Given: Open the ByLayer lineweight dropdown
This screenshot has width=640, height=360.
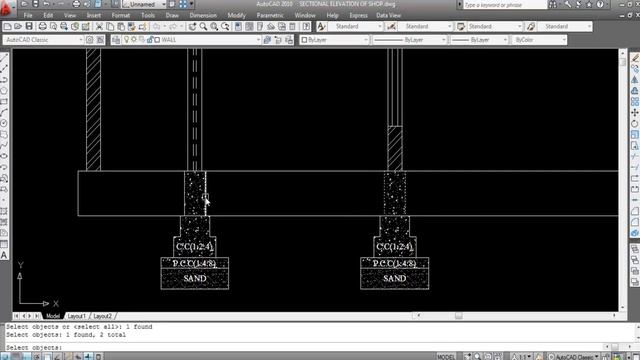Looking at the screenshot, I should coord(479,40).
